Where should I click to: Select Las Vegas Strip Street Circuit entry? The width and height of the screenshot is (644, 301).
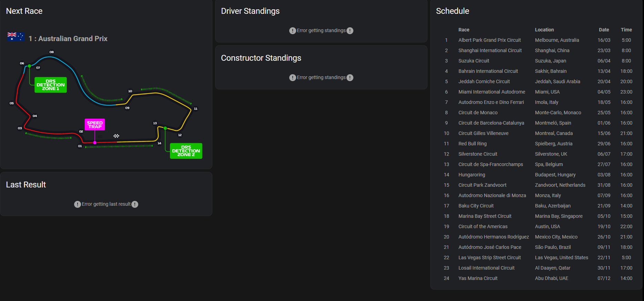click(x=490, y=258)
